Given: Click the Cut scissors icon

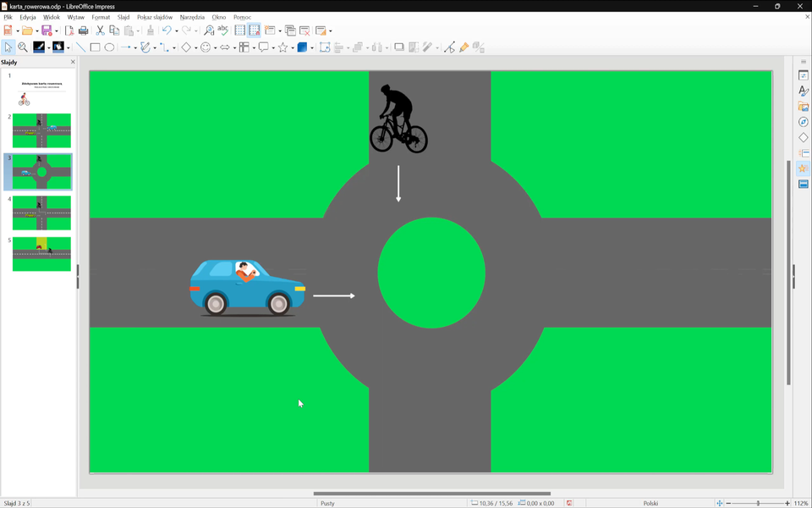Looking at the screenshot, I should point(100,30).
